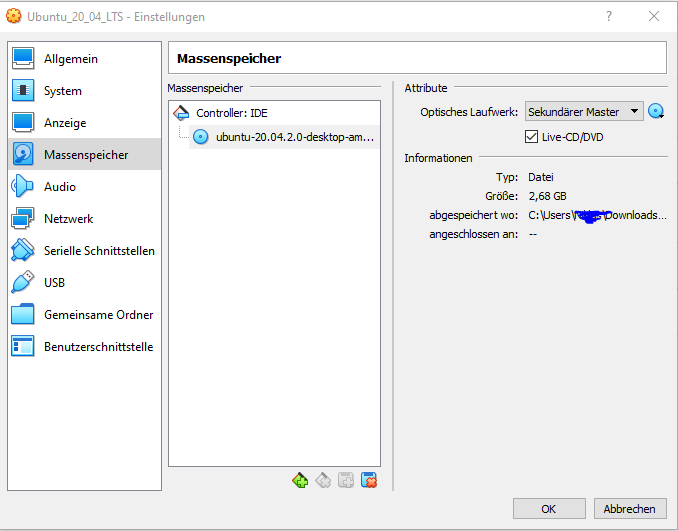The width and height of the screenshot is (678, 531).
Task: Click the VirtualBox gear title icon
Action: click(x=13, y=16)
